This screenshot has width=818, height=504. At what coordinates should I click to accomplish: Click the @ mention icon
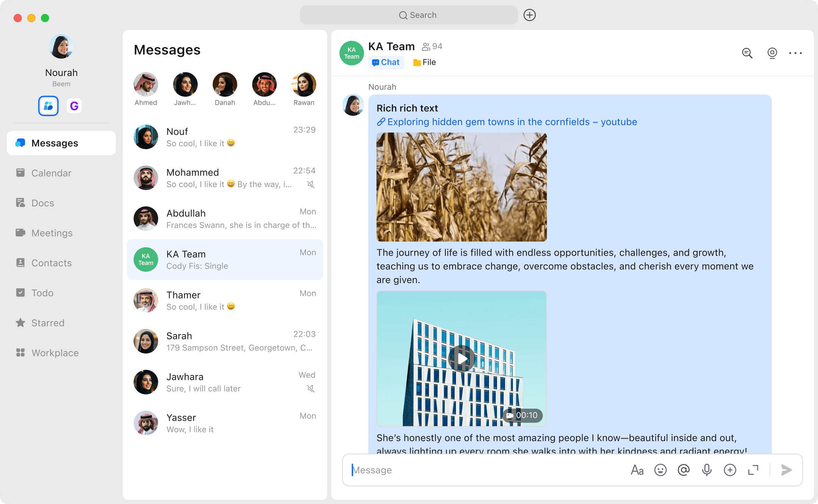(684, 470)
